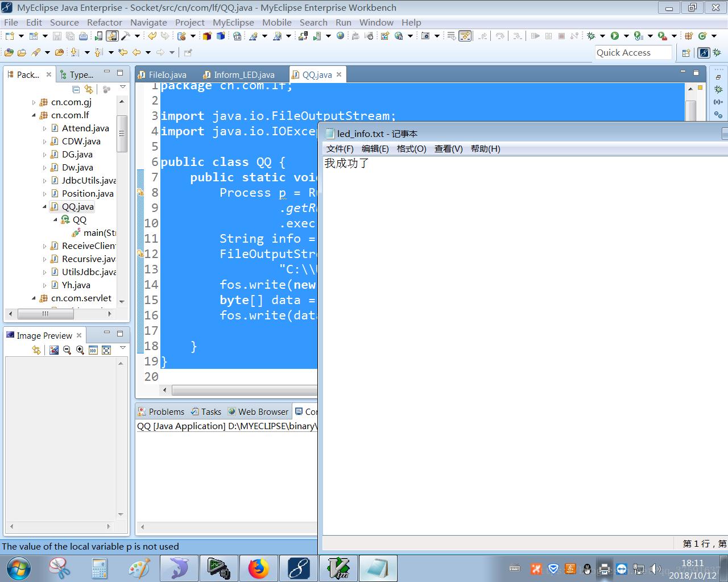The image size is (728, 582).
Task: Toggle Link with Editor in Image Preview
Action: pyautogui.click(x=36, y=350)
